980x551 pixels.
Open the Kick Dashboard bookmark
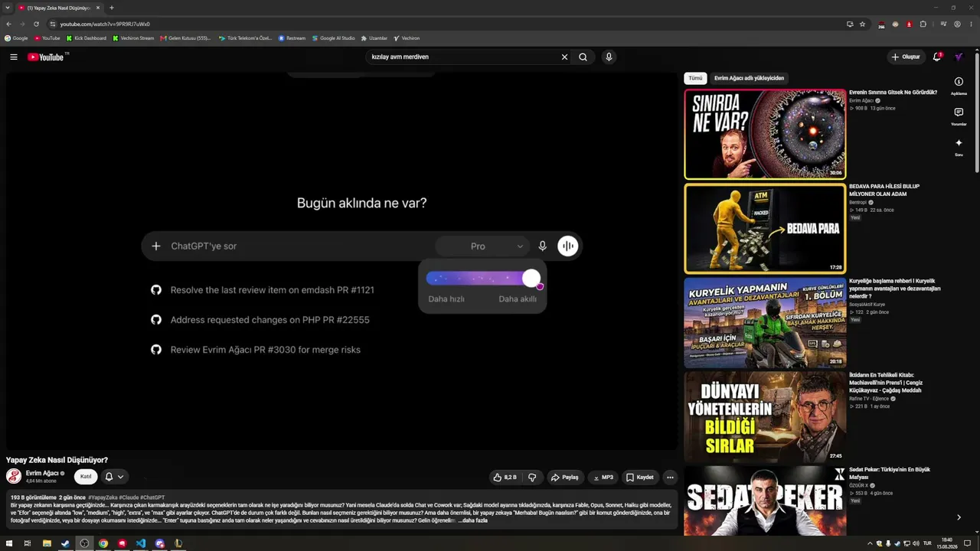pos(87,37)
